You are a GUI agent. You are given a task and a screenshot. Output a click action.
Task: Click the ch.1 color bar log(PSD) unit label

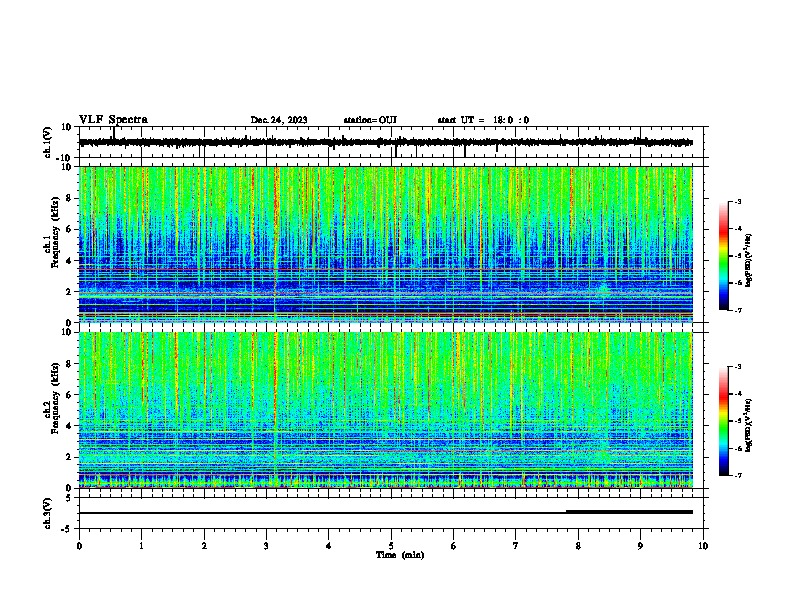click(749, 261)
